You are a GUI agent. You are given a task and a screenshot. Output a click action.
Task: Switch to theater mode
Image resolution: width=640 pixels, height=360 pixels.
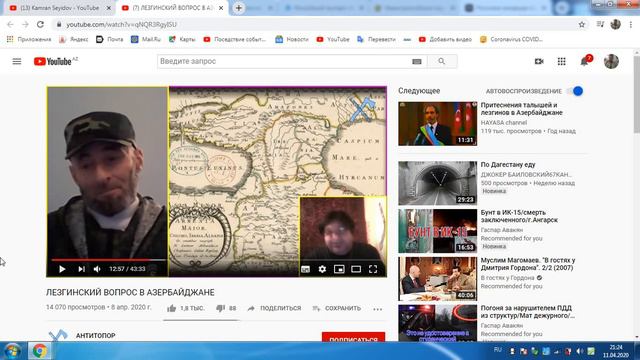coord(356,269)
